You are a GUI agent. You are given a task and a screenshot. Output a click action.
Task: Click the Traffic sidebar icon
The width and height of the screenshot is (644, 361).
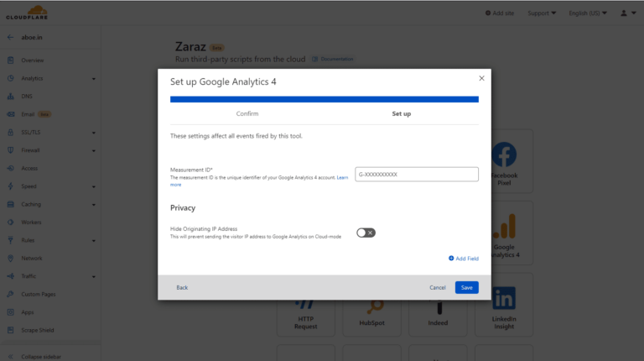(11, 276)
